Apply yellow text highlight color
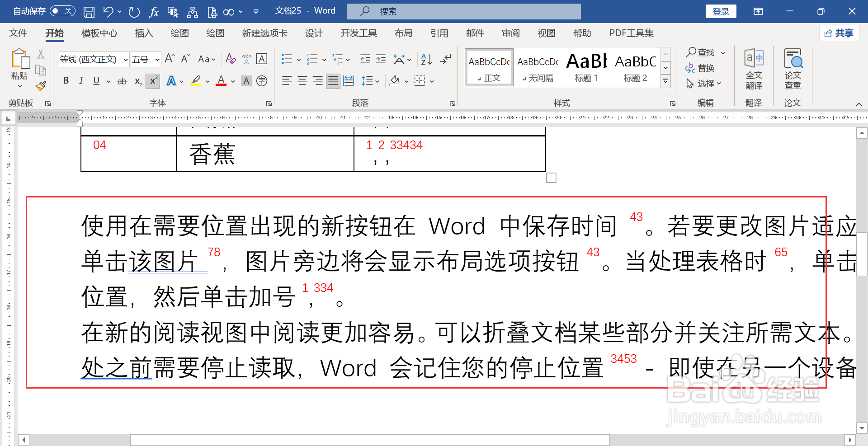 pos(196,81)
